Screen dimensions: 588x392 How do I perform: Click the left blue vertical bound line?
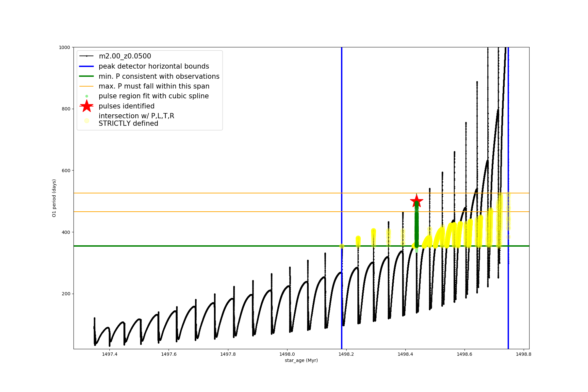[x=342, y=147]
